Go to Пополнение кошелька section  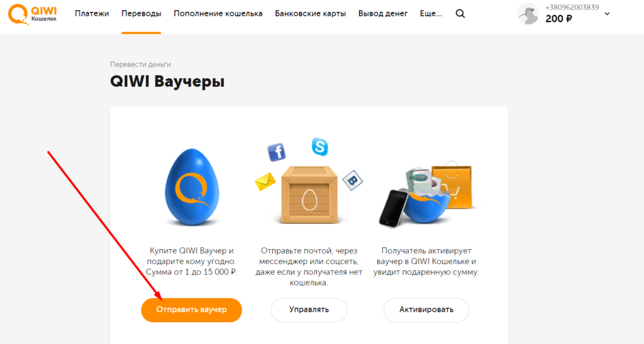coord(218,14)
